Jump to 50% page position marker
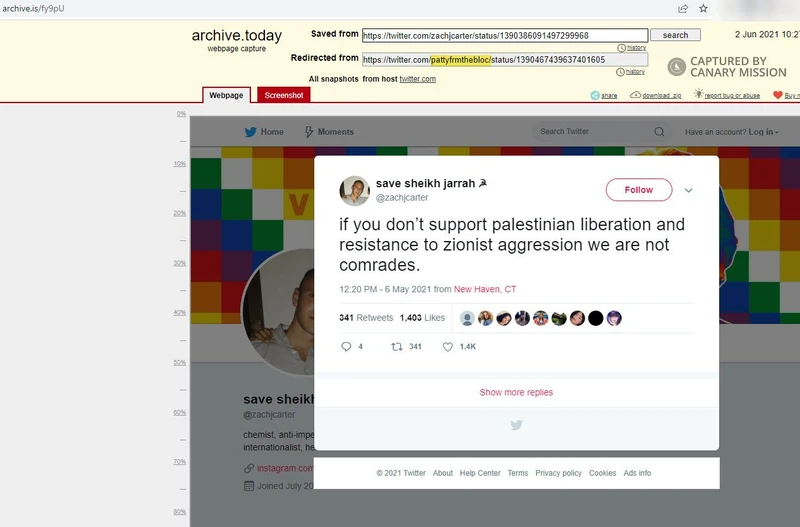The image size is (800, 527). 180,363
